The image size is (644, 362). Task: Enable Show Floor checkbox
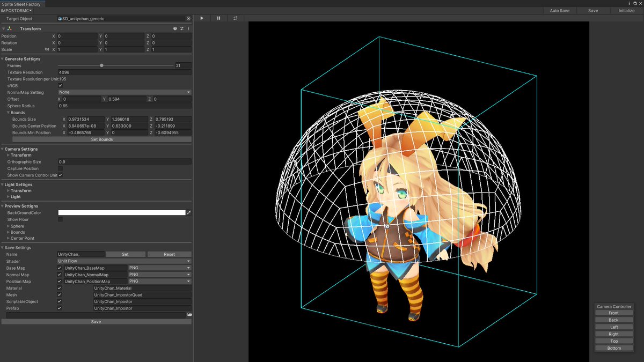(x=60, y=219)
